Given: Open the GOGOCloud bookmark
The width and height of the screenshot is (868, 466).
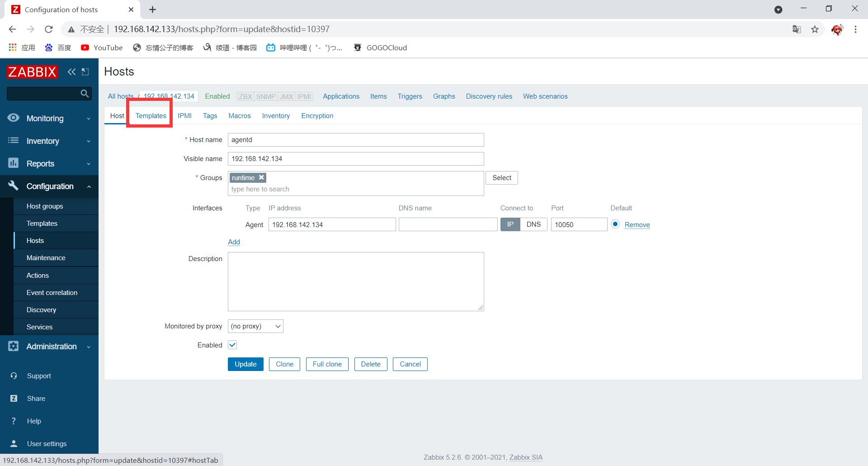Looking at the screenshot, I should (380, 48).
